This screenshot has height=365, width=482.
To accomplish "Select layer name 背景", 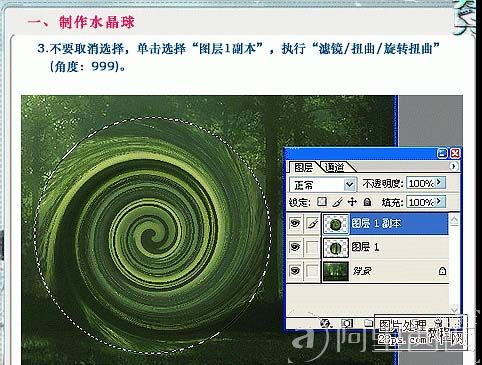I will tap(362, 271).
